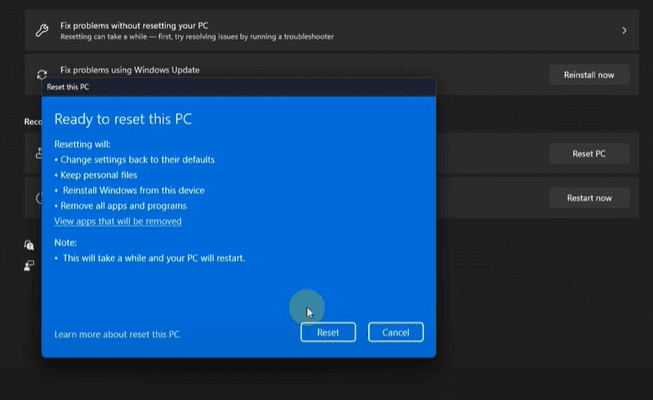
Task: Click the Give feedback icon at left
Action: point(30,266)
